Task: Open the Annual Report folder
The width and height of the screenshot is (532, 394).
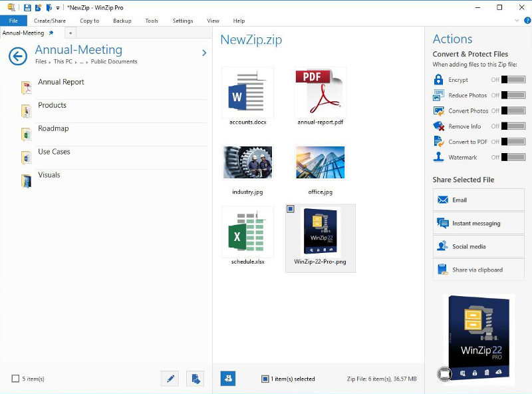Action: [x=114, y=88]
